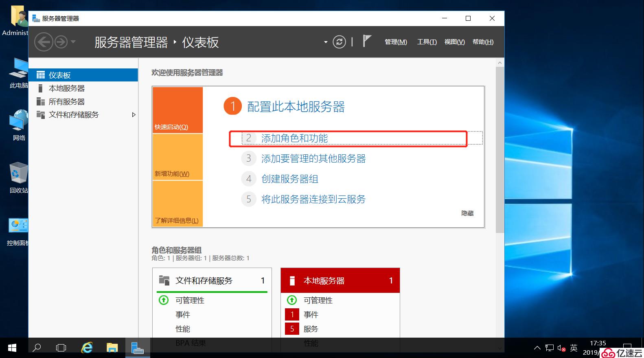The image size is (644, 358).
Task: Select 回收站 desktop icon
Action: (x=19, y=178)
